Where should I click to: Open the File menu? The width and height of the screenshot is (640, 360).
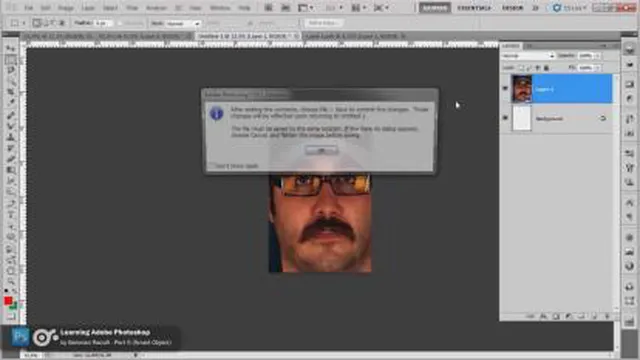28,8
